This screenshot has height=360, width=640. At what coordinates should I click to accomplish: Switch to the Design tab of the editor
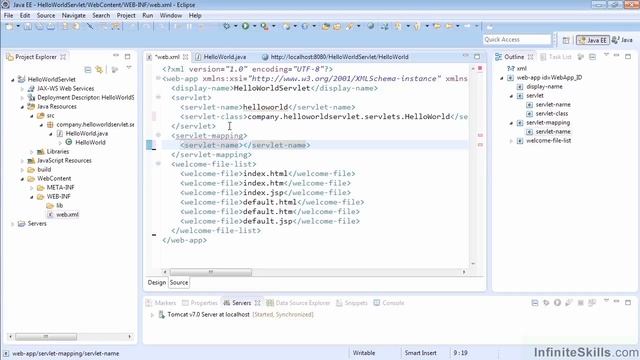coord(157,282)
